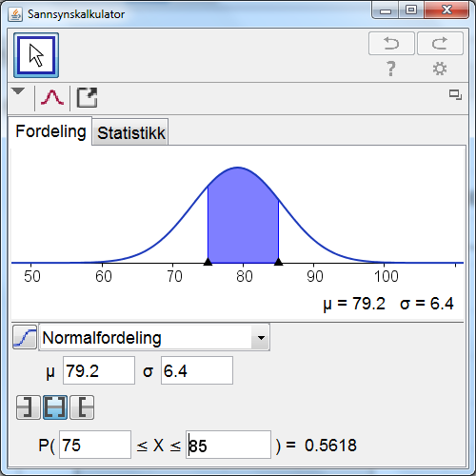This screenshot has width=476, height=476.
Task: Select the Move arrow tool
Action: click(36, 55)
